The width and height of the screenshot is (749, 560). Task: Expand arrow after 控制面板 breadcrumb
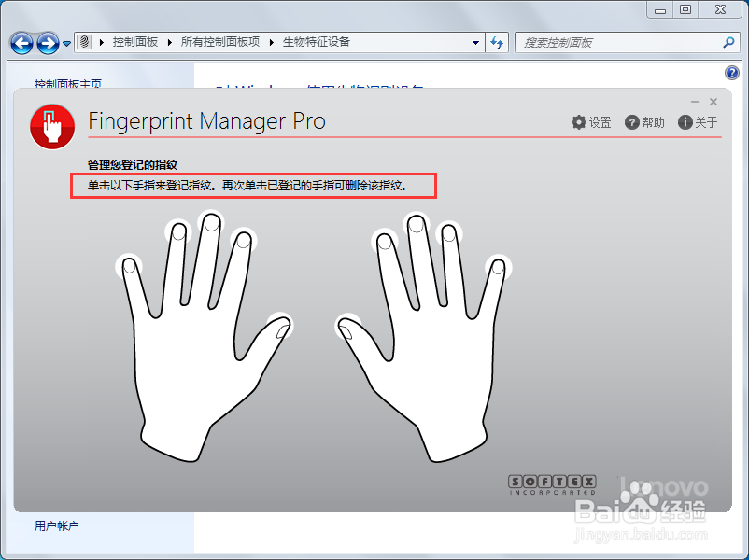coord(170,42)
